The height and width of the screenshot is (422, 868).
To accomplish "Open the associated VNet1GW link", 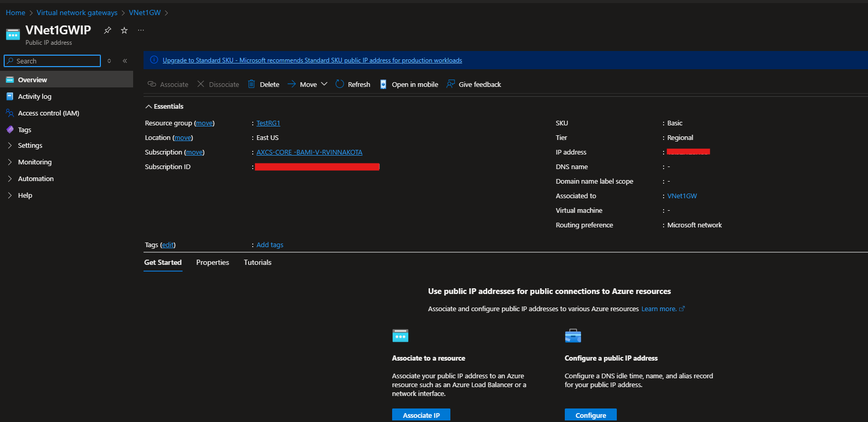I will coord(682,196).
